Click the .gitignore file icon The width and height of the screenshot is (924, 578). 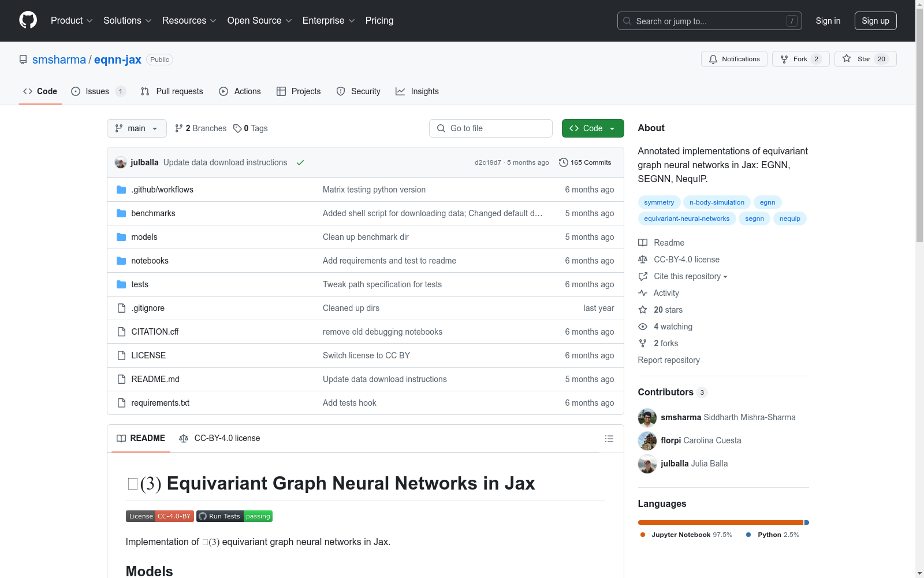(x=121, y=308)
